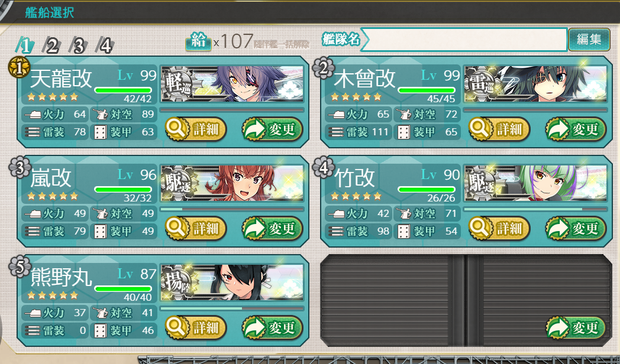The image size is (620, 364).
Task: Select fleet tab 4
Action: tap(105, 45)
